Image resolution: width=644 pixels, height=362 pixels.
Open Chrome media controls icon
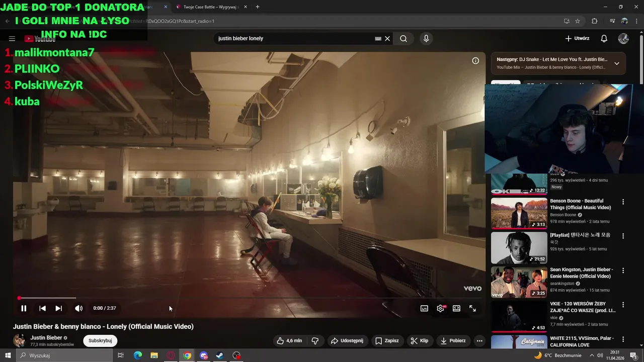[x=612, y=21]
